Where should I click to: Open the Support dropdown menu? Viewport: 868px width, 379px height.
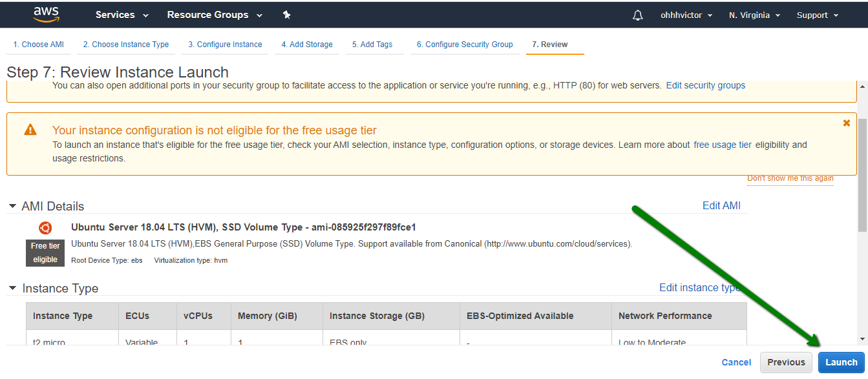818,15
